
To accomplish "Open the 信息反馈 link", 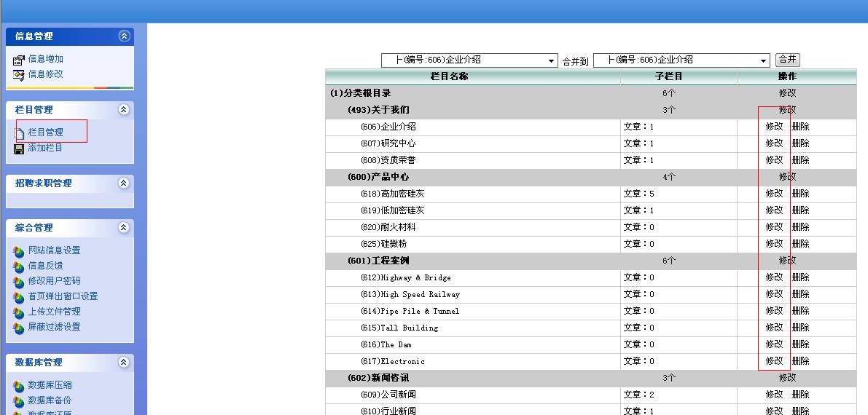I will pyautogui.click(x=46, y=266).
